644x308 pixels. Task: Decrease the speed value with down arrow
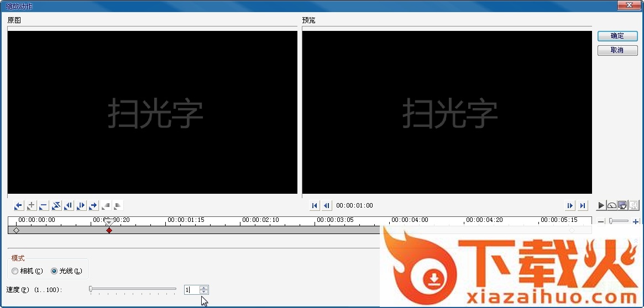[x=203, y=292]
